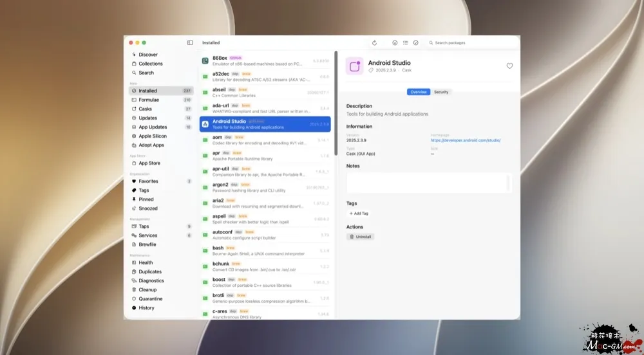
Task: Open Tags in sidebar
Action: pos(161,190)
